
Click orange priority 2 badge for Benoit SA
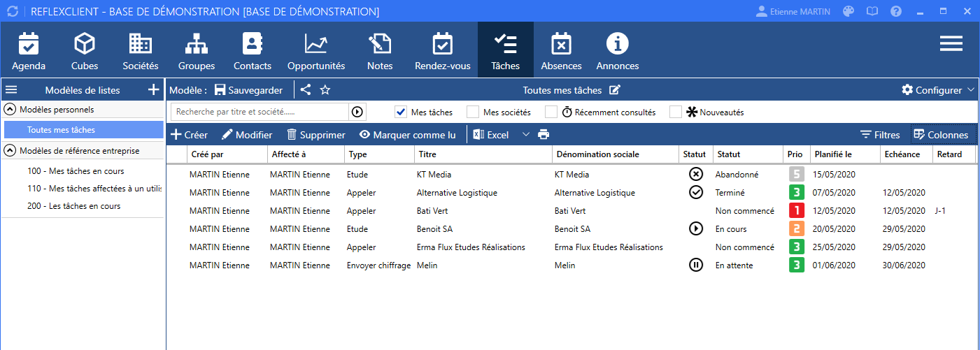coord(795,228)
